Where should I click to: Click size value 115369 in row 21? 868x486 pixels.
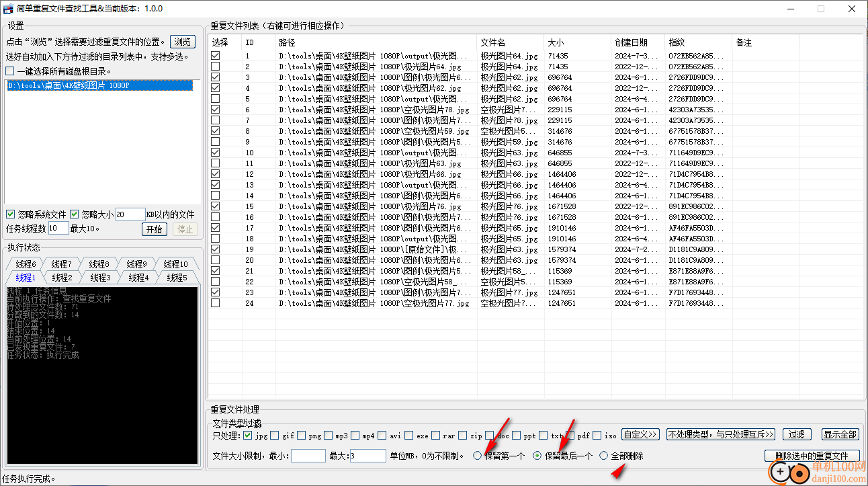click(x=560, y=272)
